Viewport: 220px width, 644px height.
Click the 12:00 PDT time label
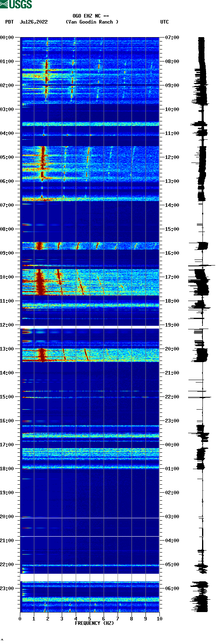tap(7, 325)
